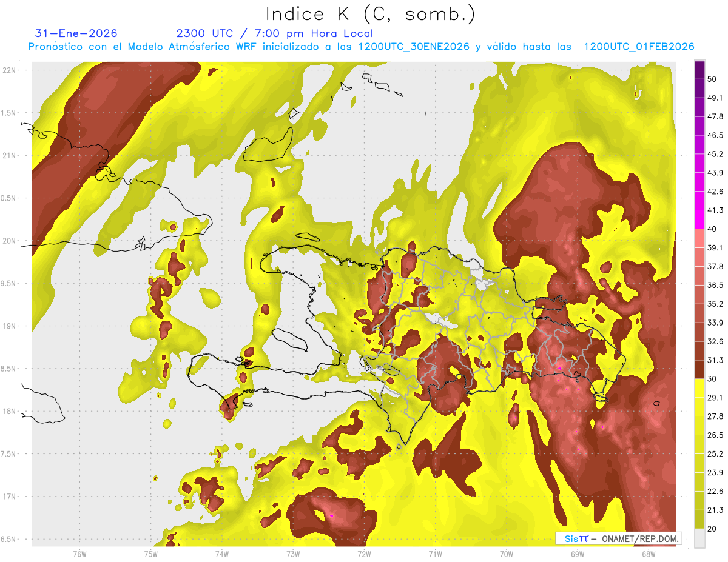Select the date text '31-Ene-2026'
Viewport: 728px width, 562px height.
[76, 33]
